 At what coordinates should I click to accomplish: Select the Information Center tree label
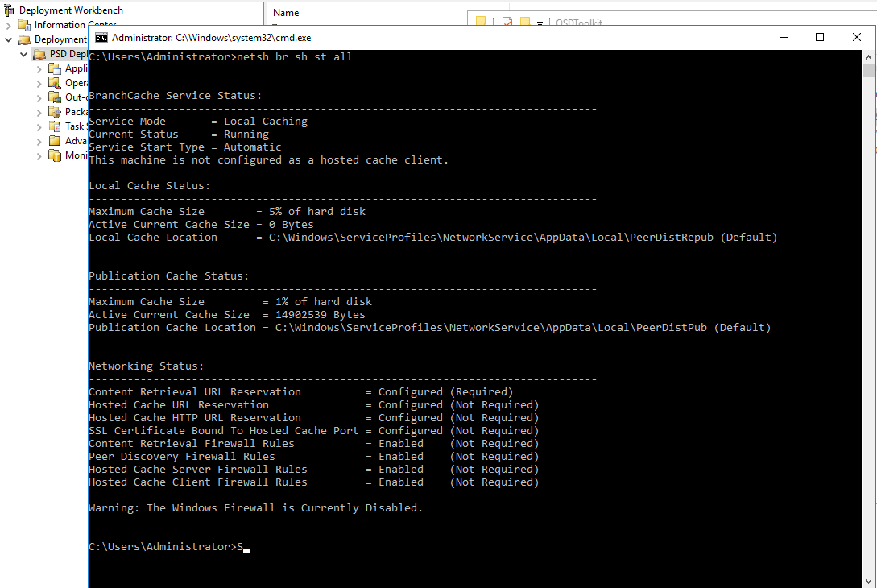click(75, 25)
